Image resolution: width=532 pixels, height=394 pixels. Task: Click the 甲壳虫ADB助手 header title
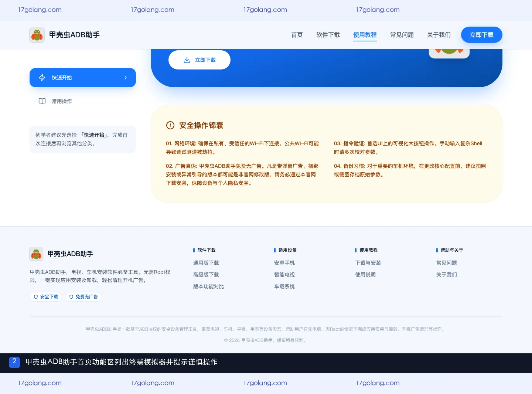point(74,35)
